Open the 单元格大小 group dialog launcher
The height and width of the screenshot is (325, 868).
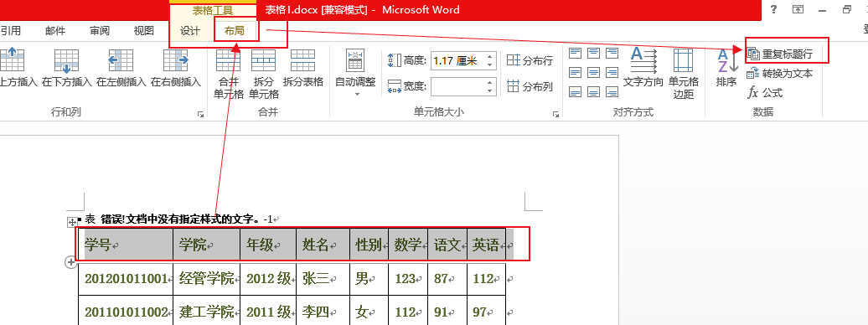[x=555, y=114]
